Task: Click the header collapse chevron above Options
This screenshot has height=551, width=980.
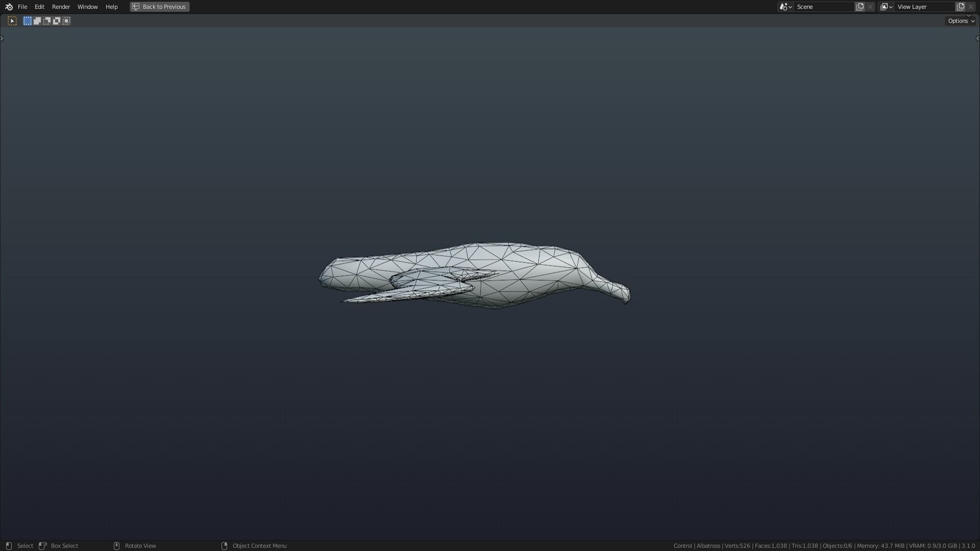Action: click(x=969, y=15)
